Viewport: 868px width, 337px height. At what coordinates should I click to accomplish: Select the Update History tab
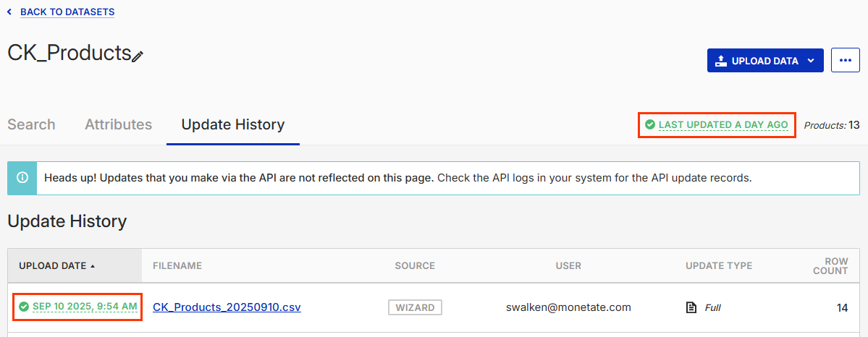[232, 124]
